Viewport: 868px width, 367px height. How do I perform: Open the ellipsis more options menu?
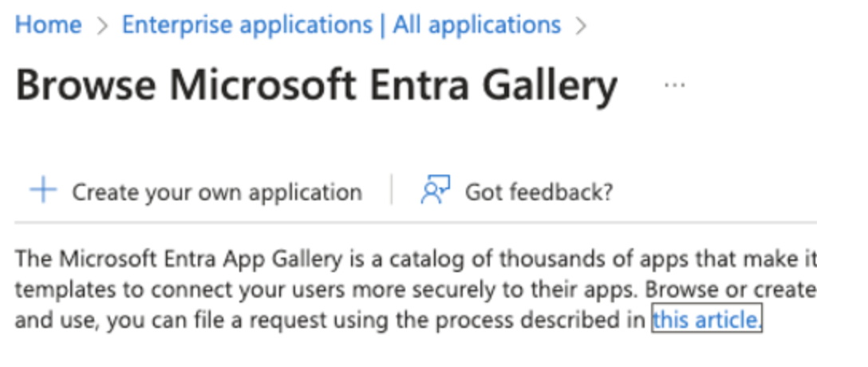(674, 85)
